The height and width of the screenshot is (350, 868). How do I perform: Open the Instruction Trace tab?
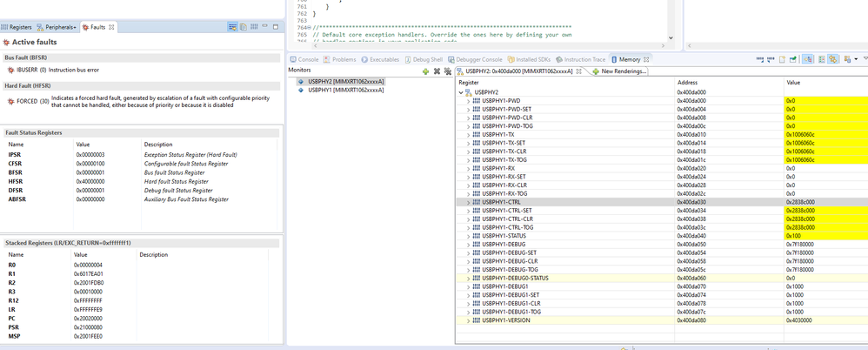[581, 59]
